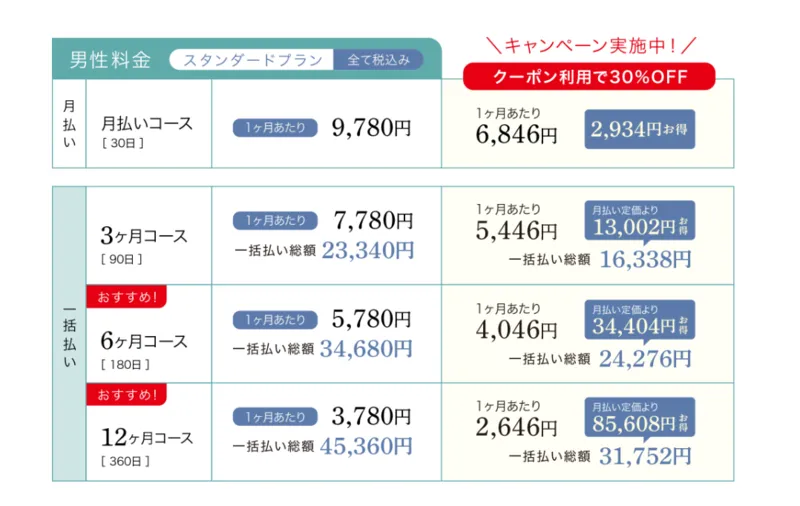Click the 13,002円お得 savings badge
This screenshot has width=800, height=506.
pyautogui.click(x=640, y=221)
